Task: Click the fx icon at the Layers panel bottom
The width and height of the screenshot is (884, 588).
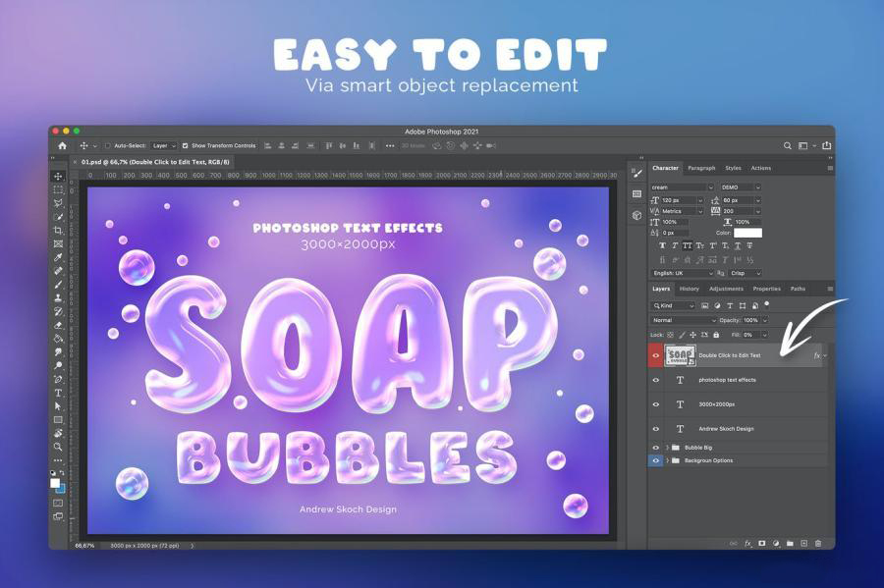Action: (747, 543)
